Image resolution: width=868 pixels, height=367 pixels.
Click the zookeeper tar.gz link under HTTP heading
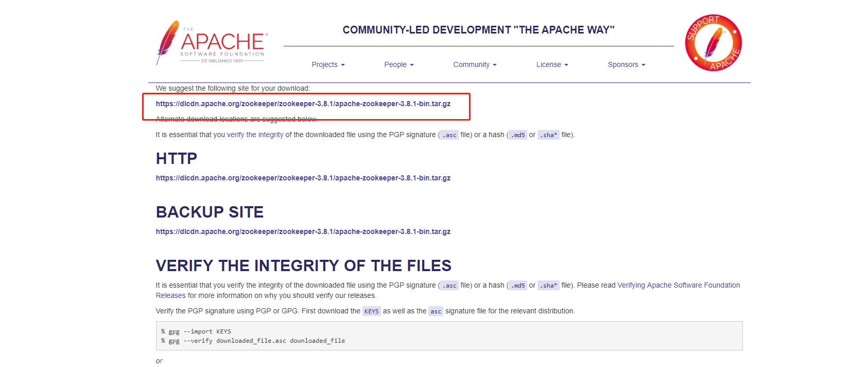coord(303,178)
